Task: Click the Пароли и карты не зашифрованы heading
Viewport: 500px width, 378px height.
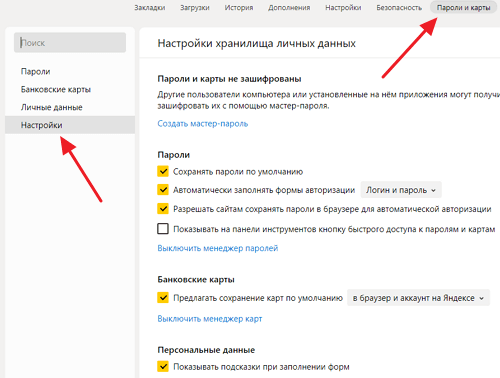Action: click(x=229, y=79)
